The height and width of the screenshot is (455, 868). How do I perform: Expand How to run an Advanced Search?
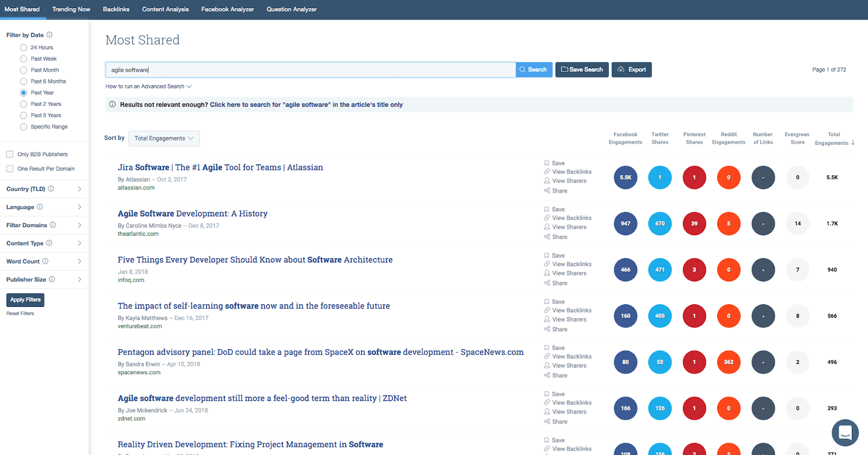tap(148, 86)
